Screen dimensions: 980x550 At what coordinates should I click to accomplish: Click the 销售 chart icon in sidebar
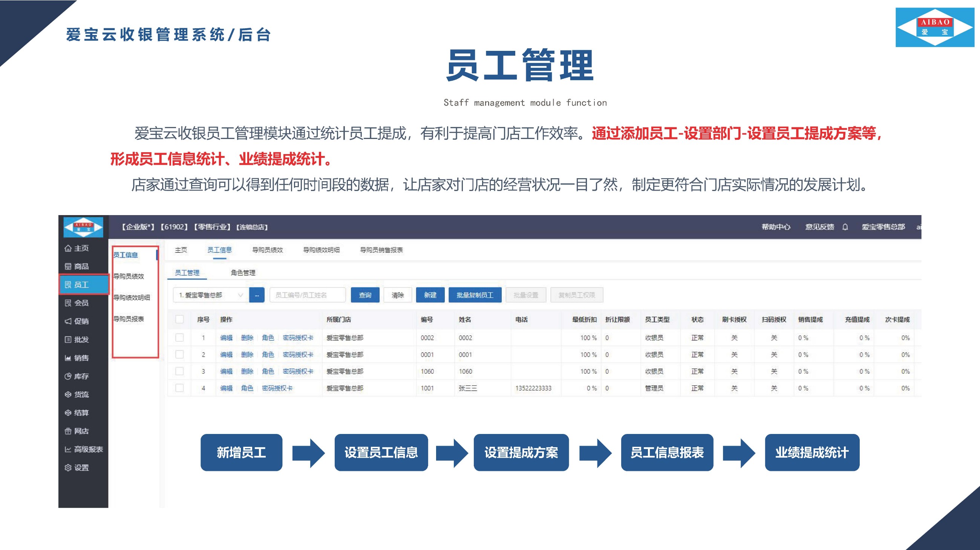coord(68,357)
